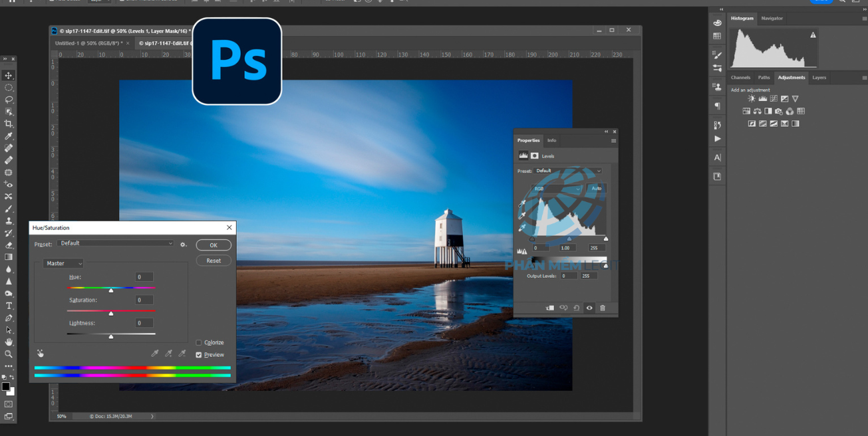Click the Levels midtone 1.00 field
The image size is (868, 436).
pyautogui.click(x=568, y=248)
